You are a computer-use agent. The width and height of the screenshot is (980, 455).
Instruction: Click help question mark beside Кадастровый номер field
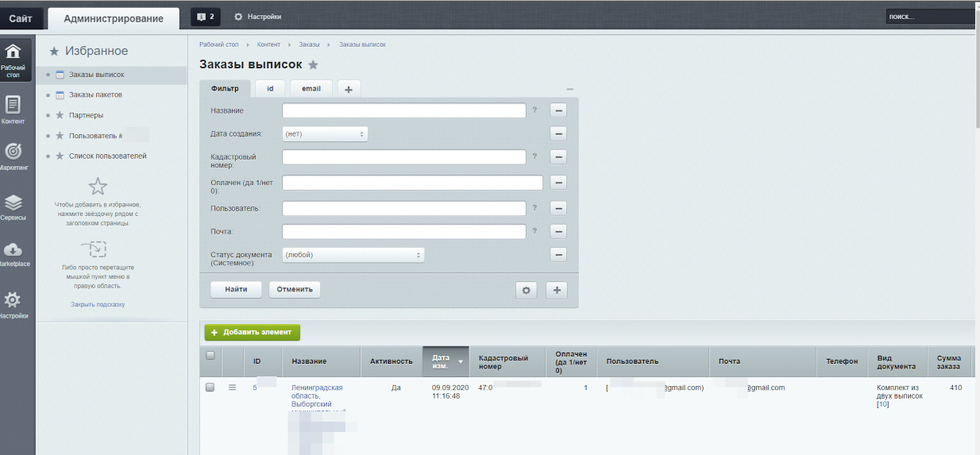point(534,156)
